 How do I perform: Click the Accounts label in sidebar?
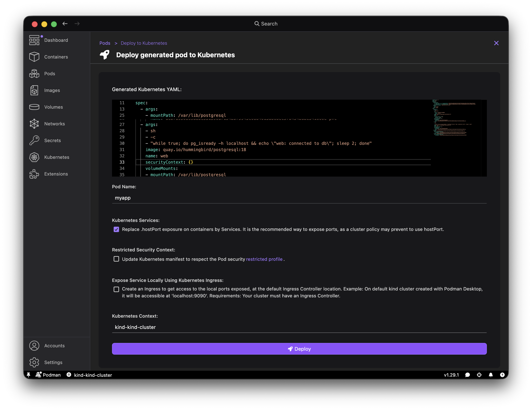point(54,346)
